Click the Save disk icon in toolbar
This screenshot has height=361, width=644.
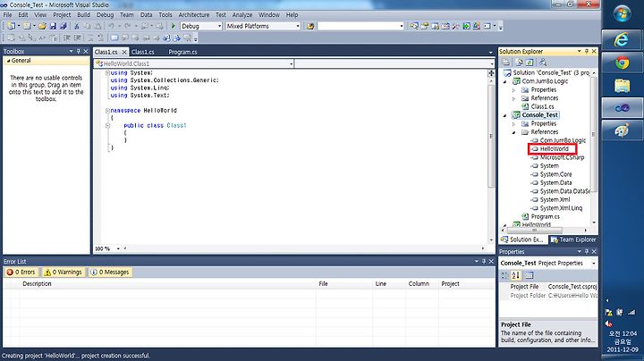coord(53,26)
